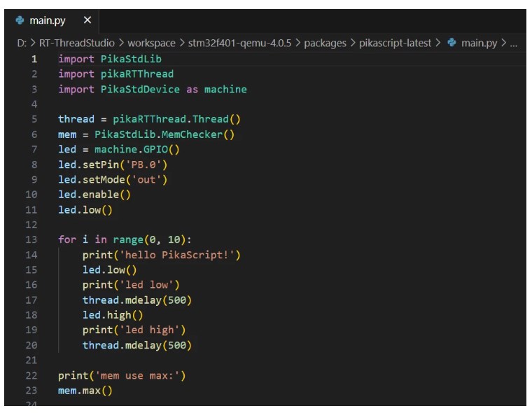Click print('hello PikaScript!') line

click(162, 255)
